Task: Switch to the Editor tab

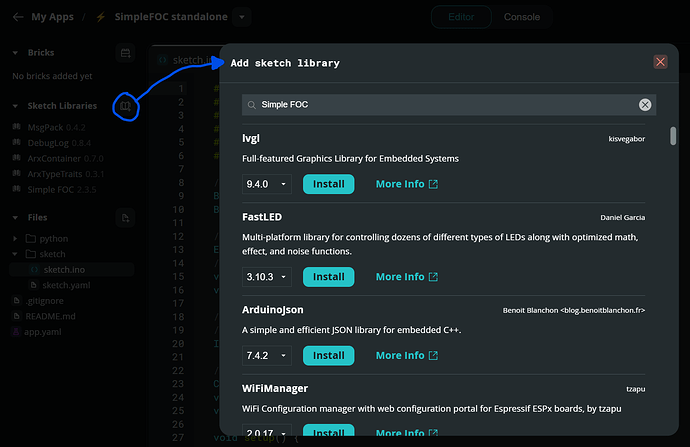Action: [x=461, y=17]
